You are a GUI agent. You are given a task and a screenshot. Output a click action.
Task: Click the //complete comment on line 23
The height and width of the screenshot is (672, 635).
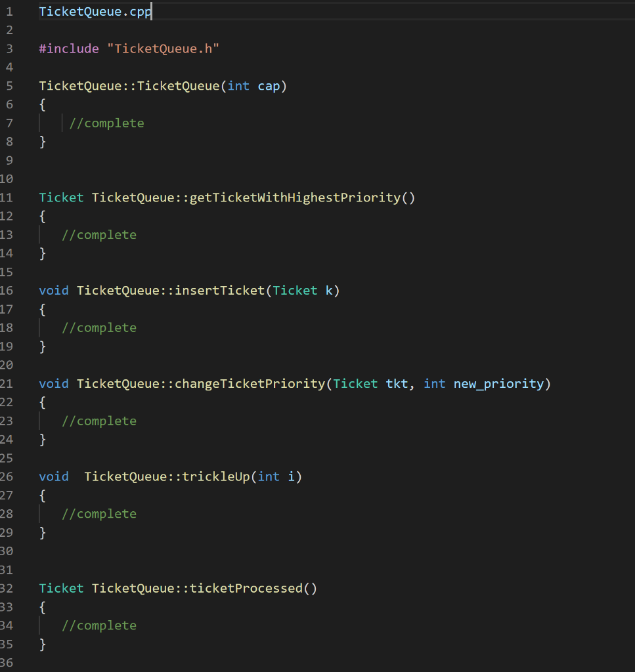pos(99,421)
